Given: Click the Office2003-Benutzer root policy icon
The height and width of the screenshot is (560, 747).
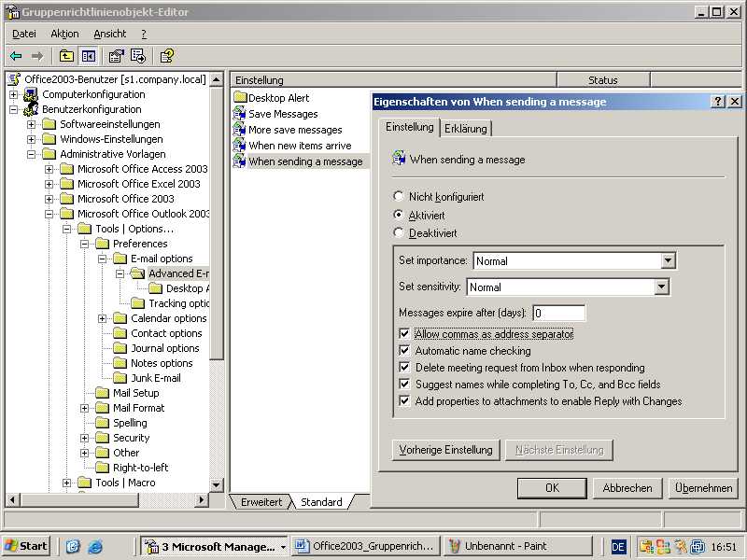Looking at the screenshot, I should [14, 79].
